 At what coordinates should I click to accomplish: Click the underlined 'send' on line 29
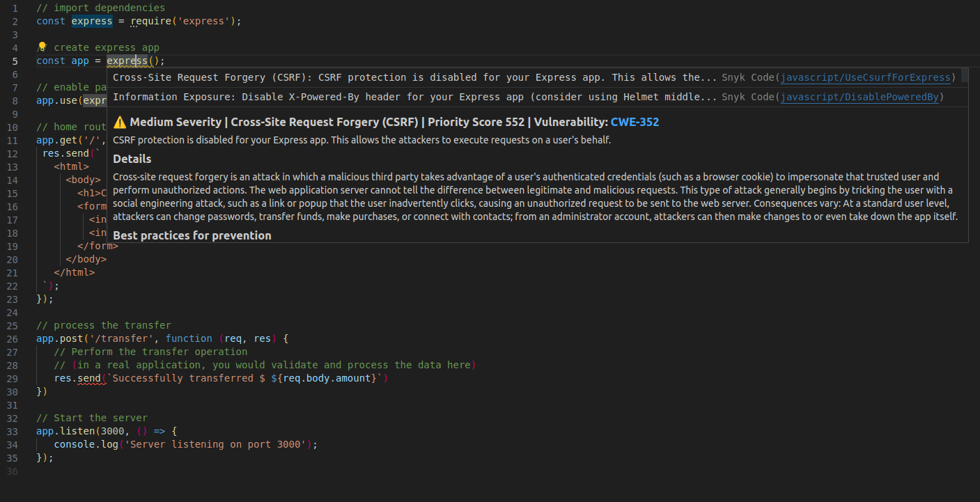pyautogui.click(x=89, y=378)
